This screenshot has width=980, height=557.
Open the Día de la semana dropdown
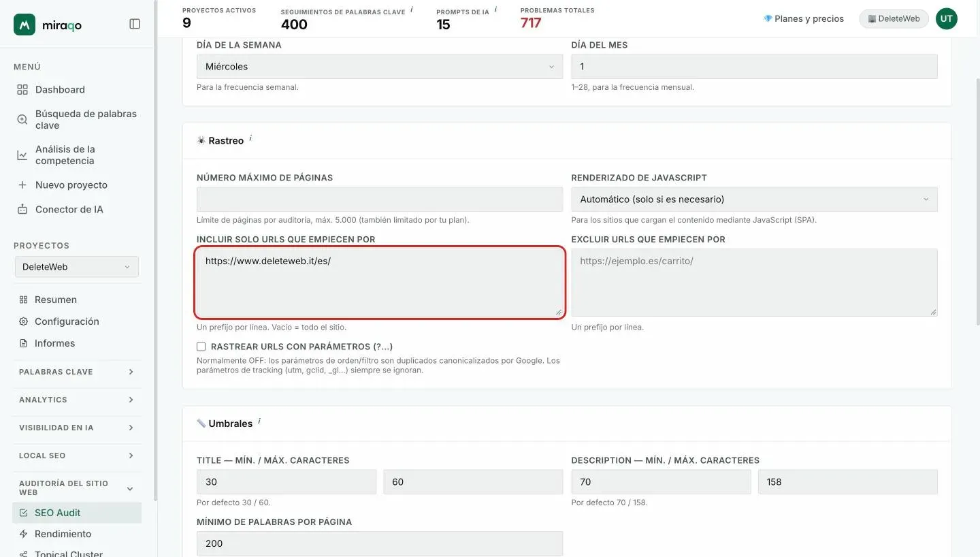380,67
